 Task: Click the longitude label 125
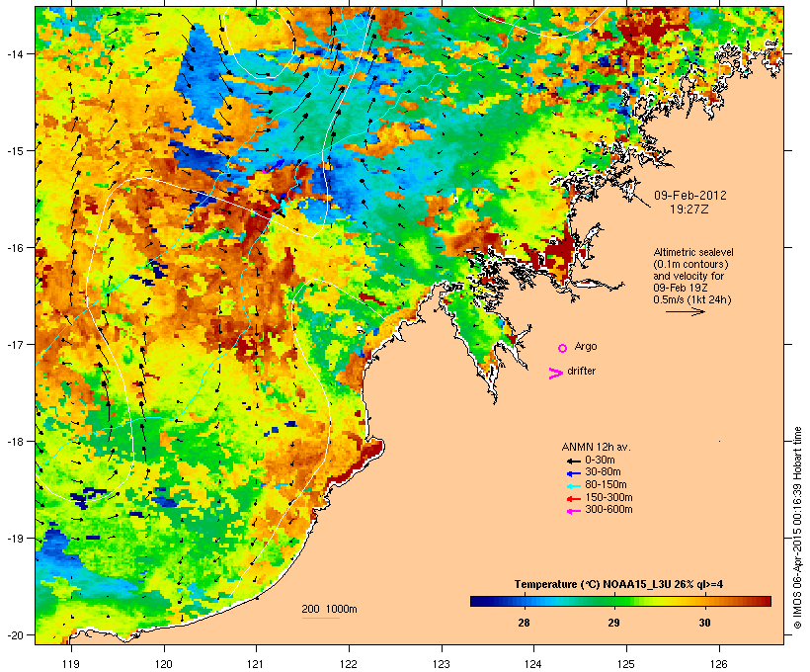(x=626, y=664)
